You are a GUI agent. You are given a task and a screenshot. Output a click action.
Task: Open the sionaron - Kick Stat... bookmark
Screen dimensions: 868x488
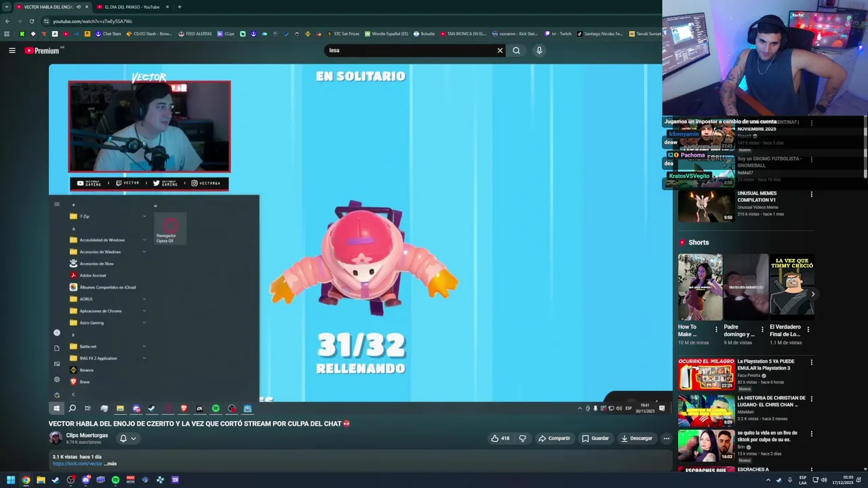[515, 34]
